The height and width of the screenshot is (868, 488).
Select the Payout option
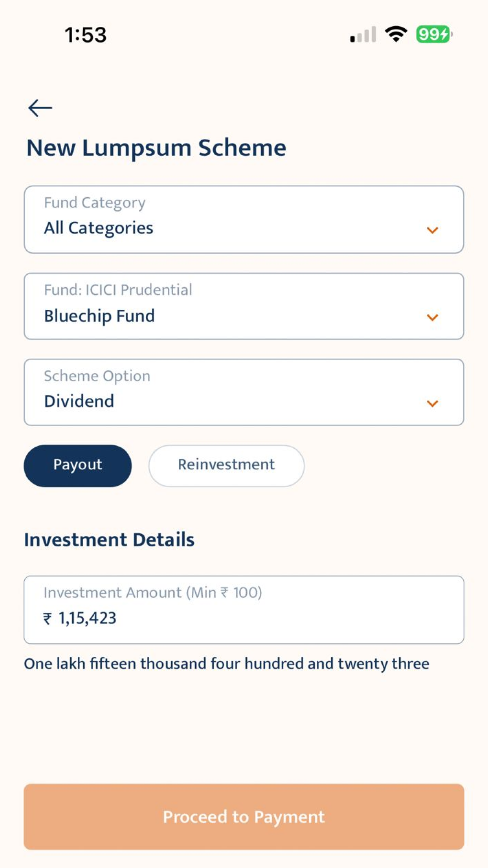pos(78,466)
